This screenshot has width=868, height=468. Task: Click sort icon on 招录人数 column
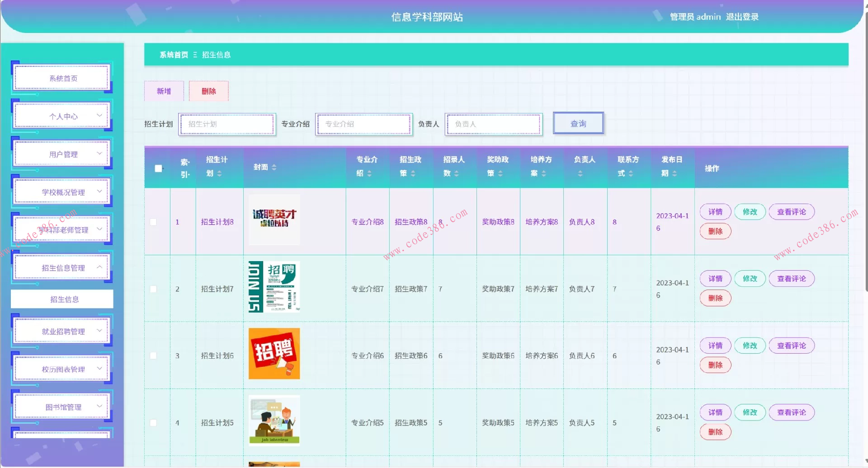[x=457, y=173]
